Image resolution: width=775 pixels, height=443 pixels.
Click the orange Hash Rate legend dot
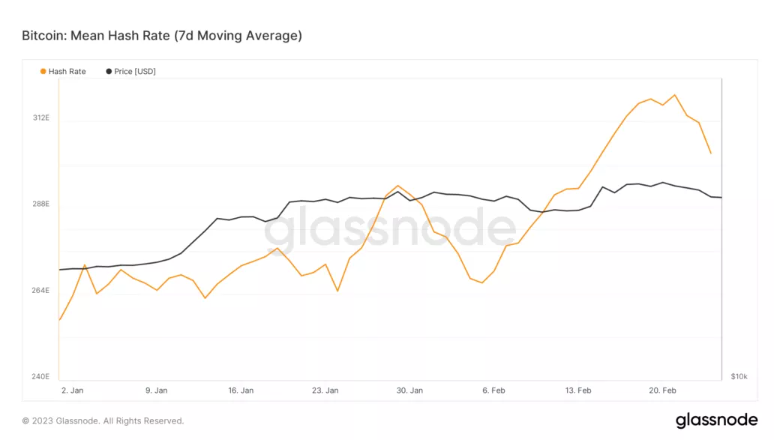43,71
